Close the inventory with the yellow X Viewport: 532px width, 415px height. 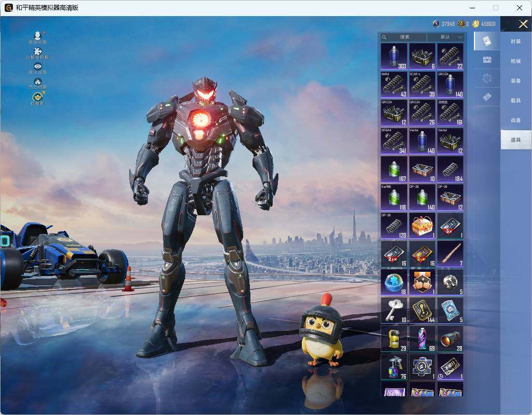pyautogui.click(x=523, y=24)
